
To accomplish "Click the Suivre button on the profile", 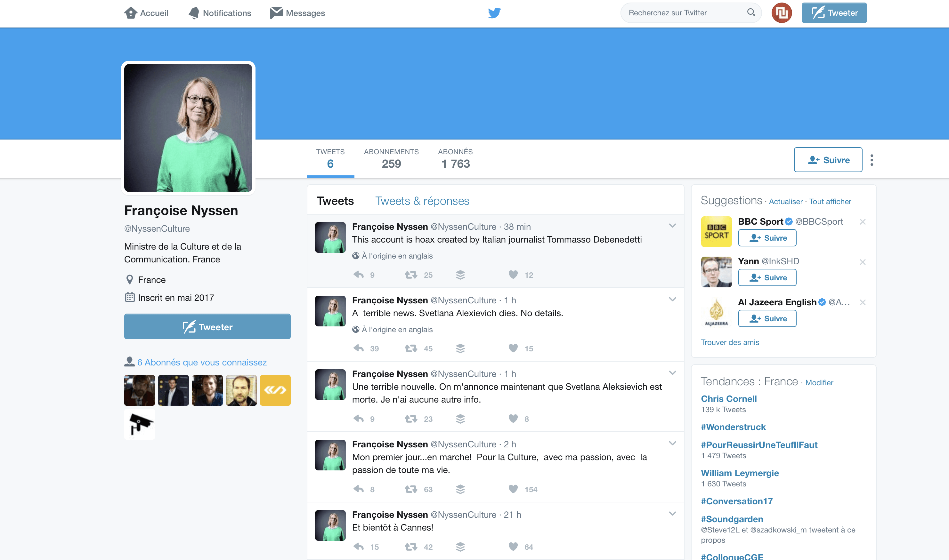I will pyautogui.click(x=828, y=160).
